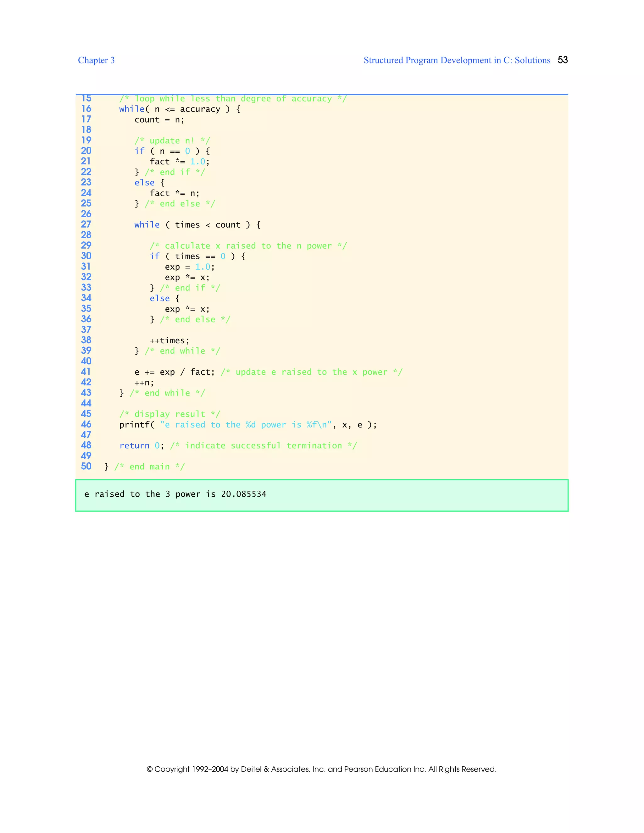Viewport: 644px width, 833px height.
Task: Click the 'fact *= 1.0;' statement
Action: (x=179, y=162)
